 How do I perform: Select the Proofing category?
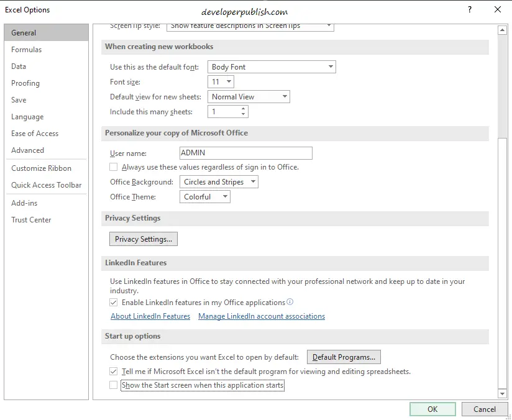click(46, 83)
